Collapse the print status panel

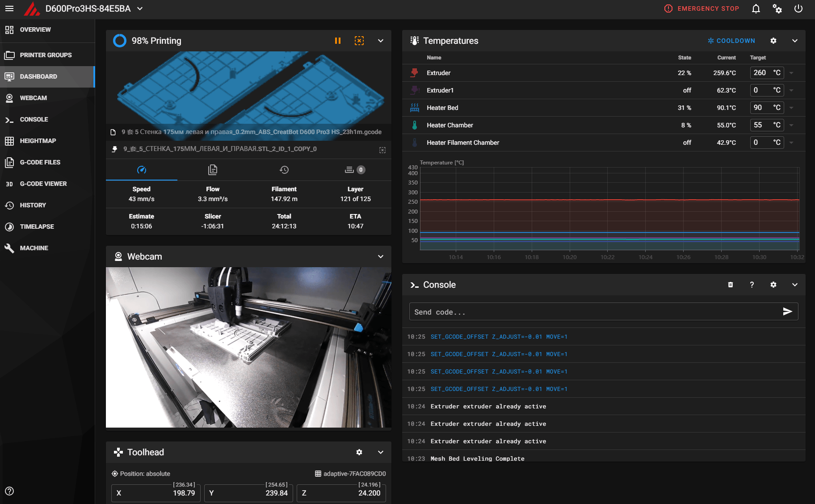pyautogui.click(x=381, y=41)
